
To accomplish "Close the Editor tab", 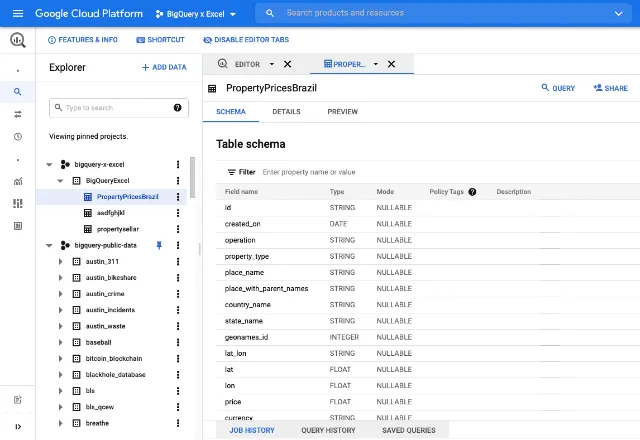I will [x=287, y=64].
